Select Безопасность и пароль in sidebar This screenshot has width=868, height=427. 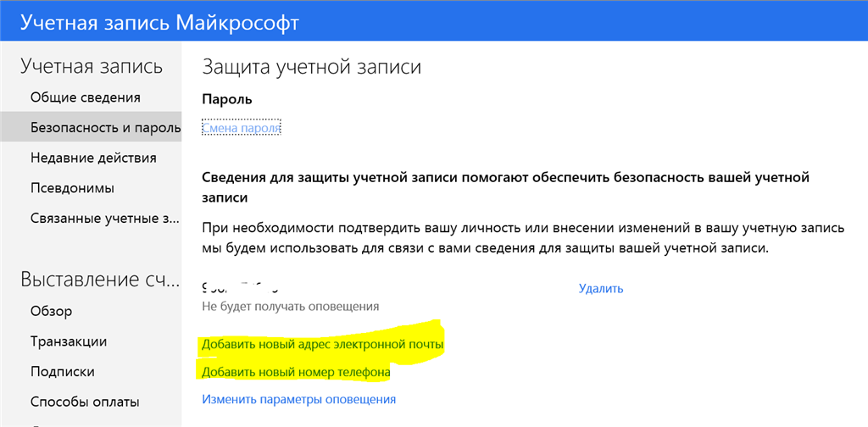pyautogui.click(x=91, y=128)
